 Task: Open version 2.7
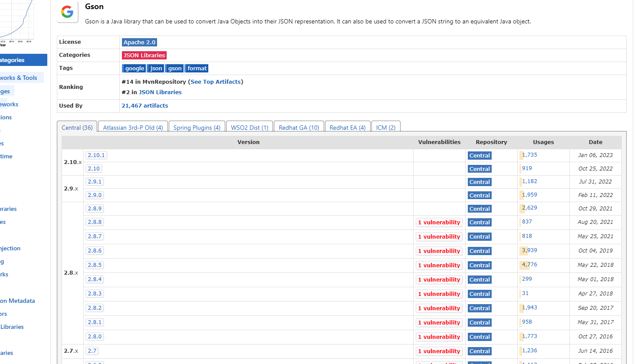click(92, 351)
